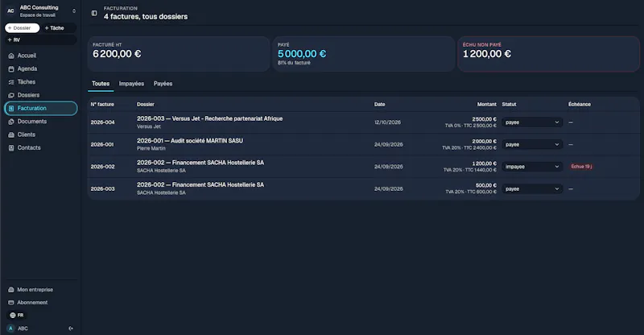The width and height of the screenshot is (644, 335).
Task: Click the Échéance column header
Action: pyautogui.click(x=580, y=105)
